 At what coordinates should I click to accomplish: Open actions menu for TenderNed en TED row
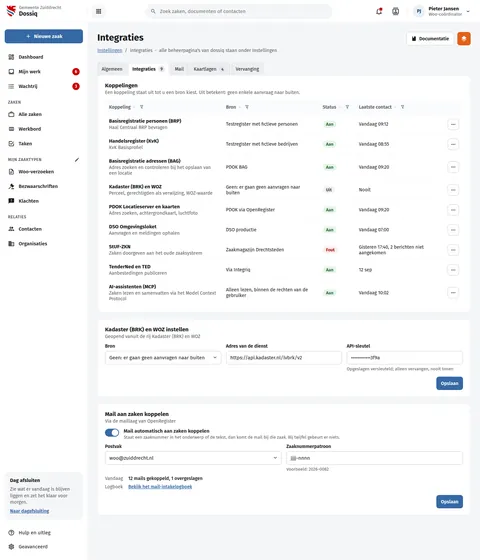click(x=453, y=270)
